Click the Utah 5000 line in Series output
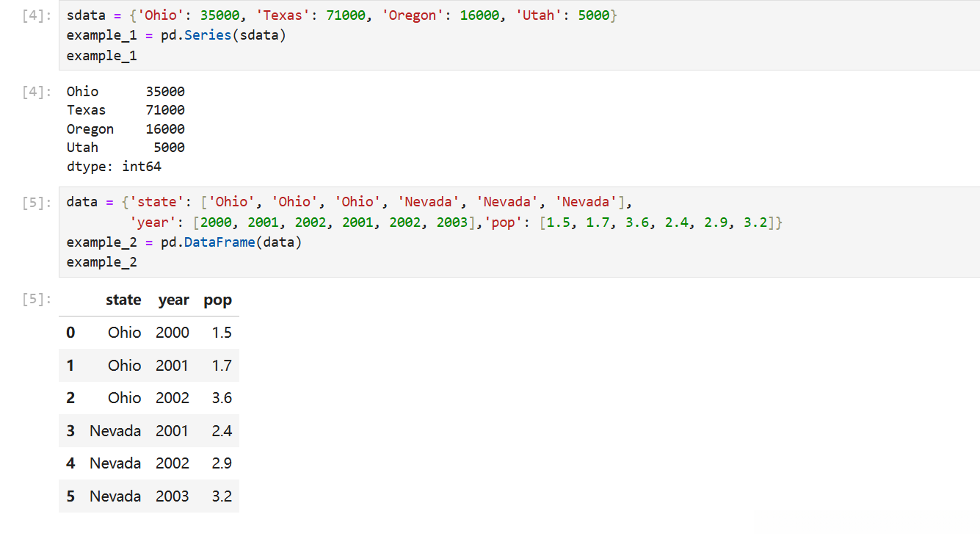 [126, 148]
